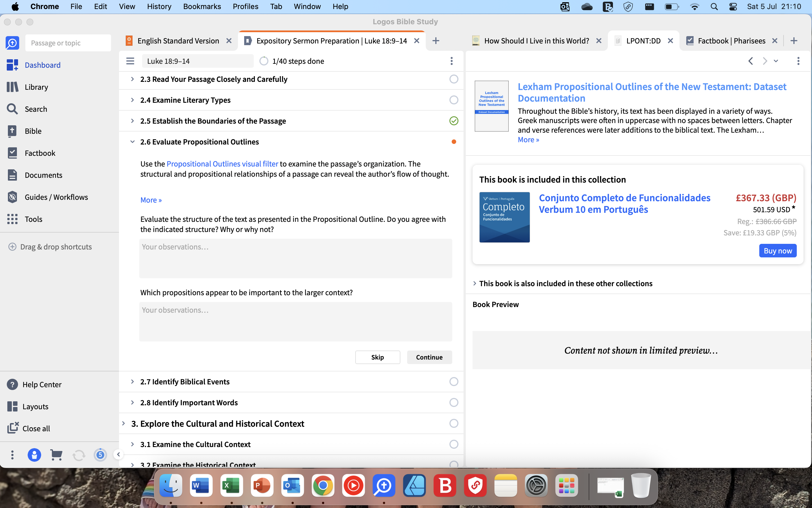Open notifications badge showing 5
This screenshot has height=508, width=812.
100,455
